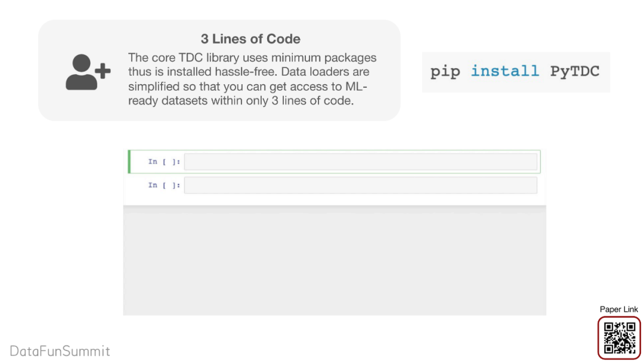Select the first notebook code cell input
Viewport: 644px width, 363px height.
point(360,162)
